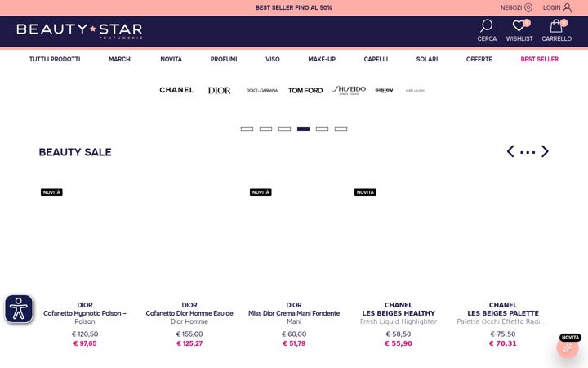Screen dimensions: 588x368
Task: Open the accessibility widget icon
Action: pyautogui.click(x=19, y=309)
